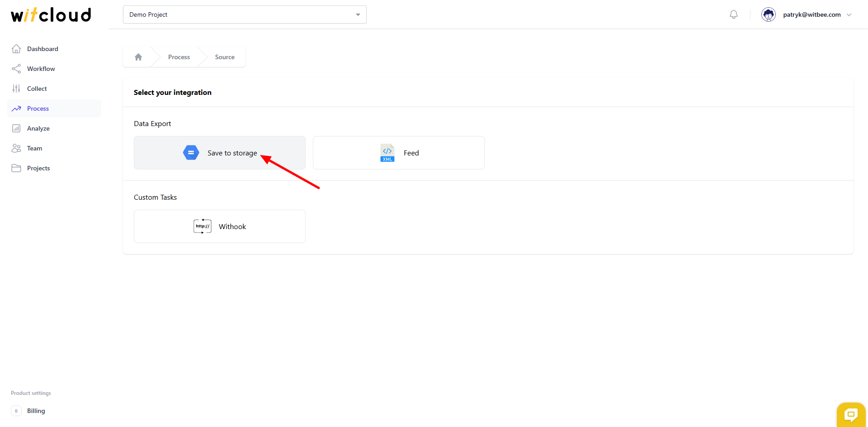Select the Process arrow icon in sidebar
Viewport: 868px width, 427px height.
16,108
